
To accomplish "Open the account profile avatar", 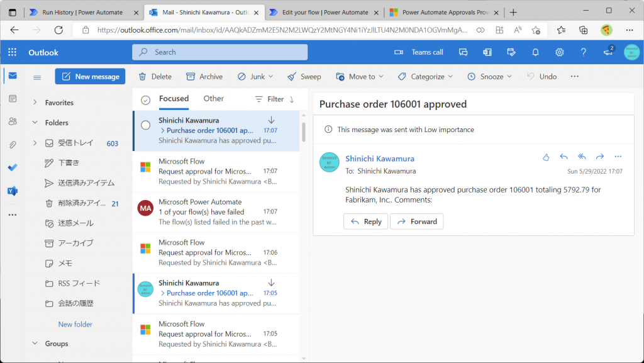I will tap(631, 52).
